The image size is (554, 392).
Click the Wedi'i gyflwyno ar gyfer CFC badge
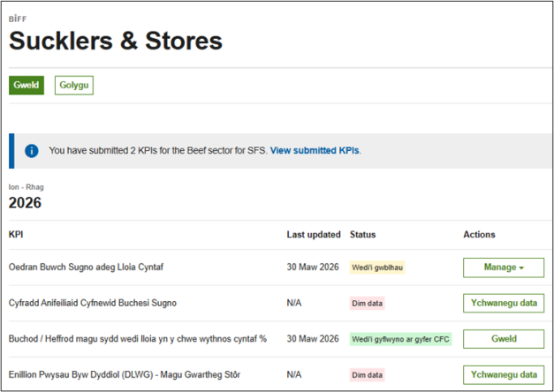pyautogui.click(x=400, y=339)
